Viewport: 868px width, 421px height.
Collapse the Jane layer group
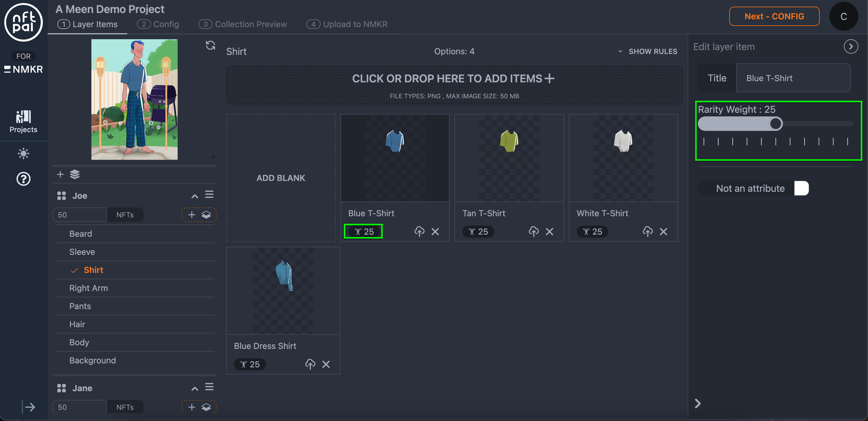tap(195, 388)
